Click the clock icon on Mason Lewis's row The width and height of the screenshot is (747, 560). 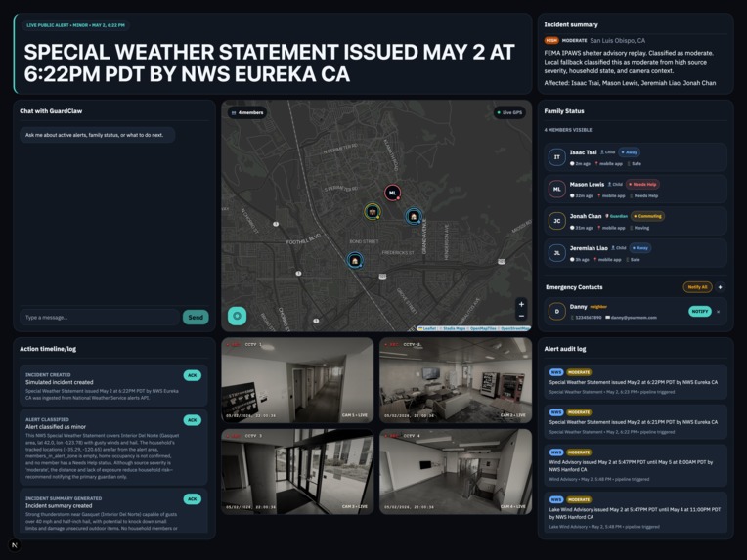[x=572, y=195]
